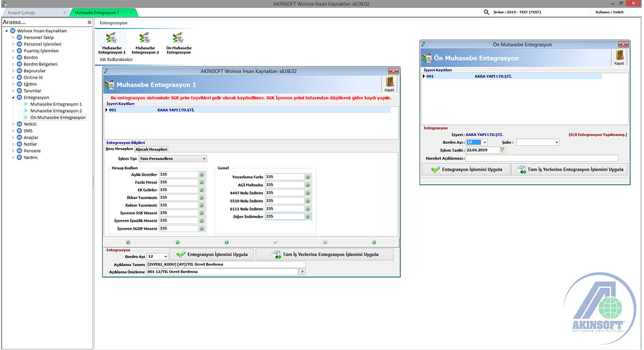This screenshot has height=350, width=644.
Task: Close the Arama side panel with its X
Action: coord(89,22)
